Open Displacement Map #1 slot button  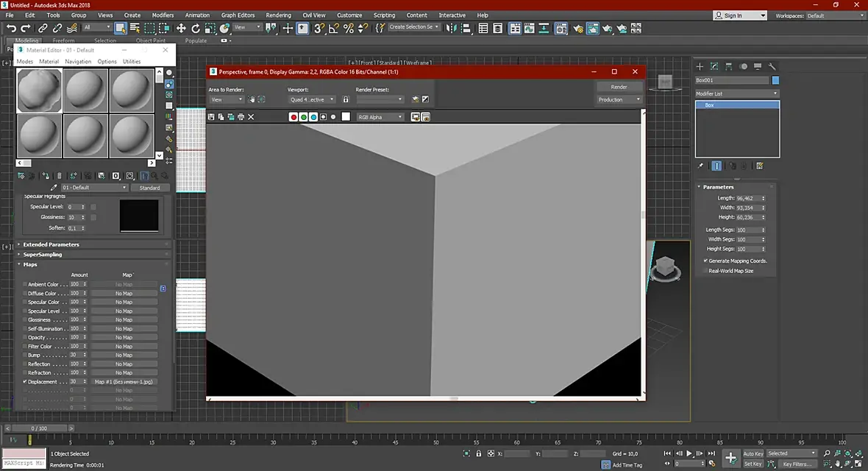tap(124, 382)
